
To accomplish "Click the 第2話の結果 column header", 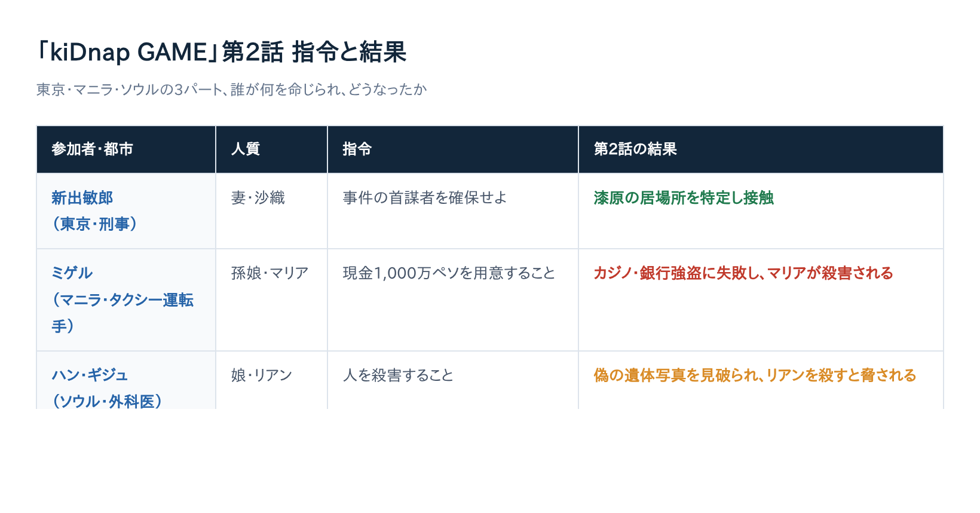I will tap(761, 149).
